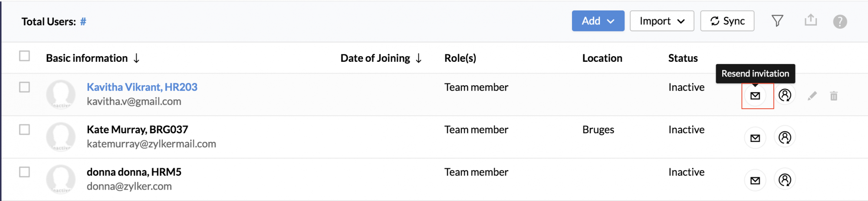
Task: Select donna donna's row checkbox
Action: [x=24, y=172]
